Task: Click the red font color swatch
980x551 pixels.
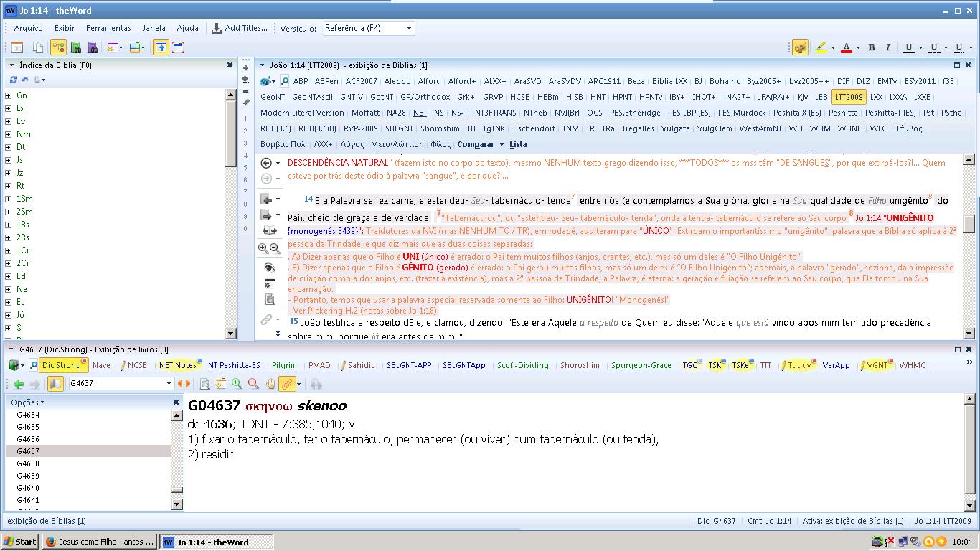Action: [847, 47]
